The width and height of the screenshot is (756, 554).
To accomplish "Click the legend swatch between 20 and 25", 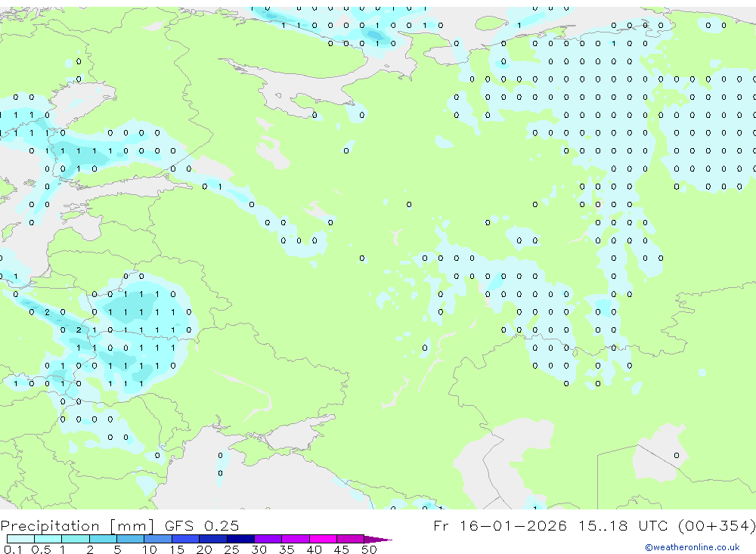I will pyautogui.click(x=212, y=539).
